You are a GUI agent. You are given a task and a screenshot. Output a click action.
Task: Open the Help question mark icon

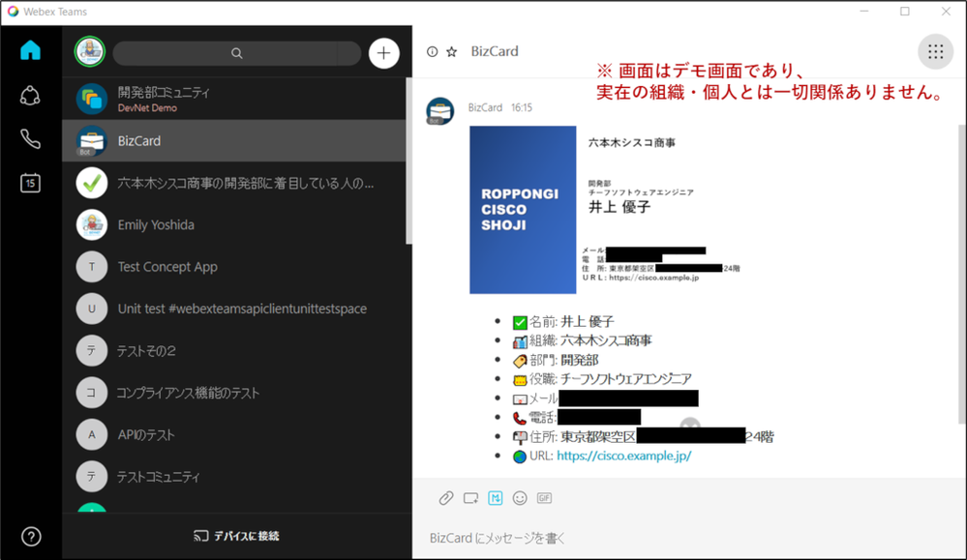(31, 537)
